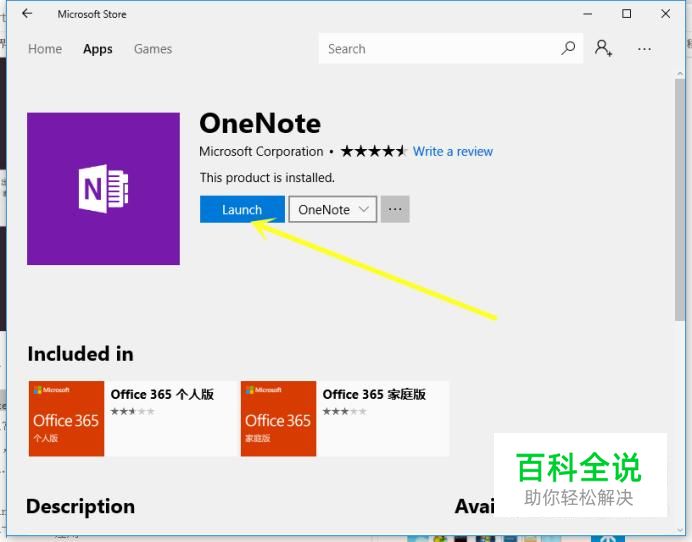Maximize the Microsoft Store window
The height and width of the screenshot is (542, 692).
pos(626,14)
